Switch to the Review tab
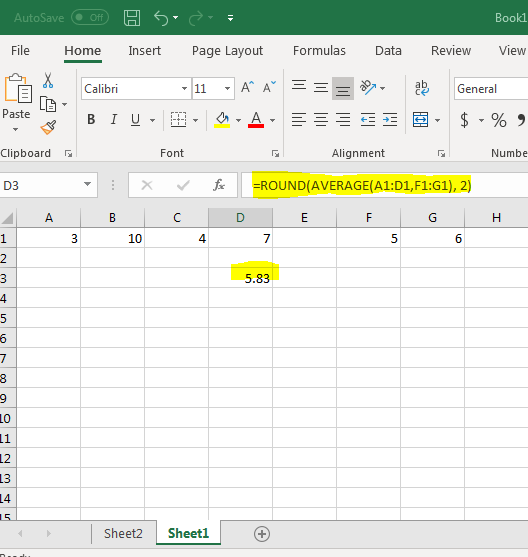This screenshot has width=528, height=557. [451, 50]
